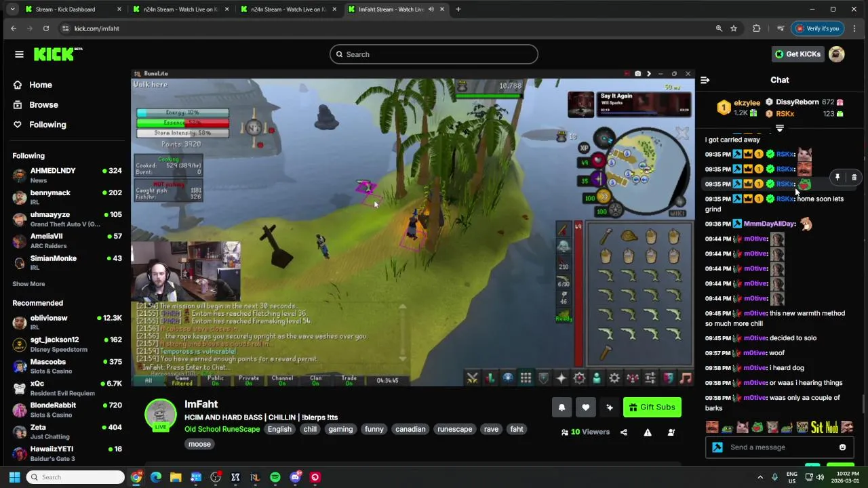Toggle the game Channel chat filter
The image size is (868, 488).
(282, 380)
